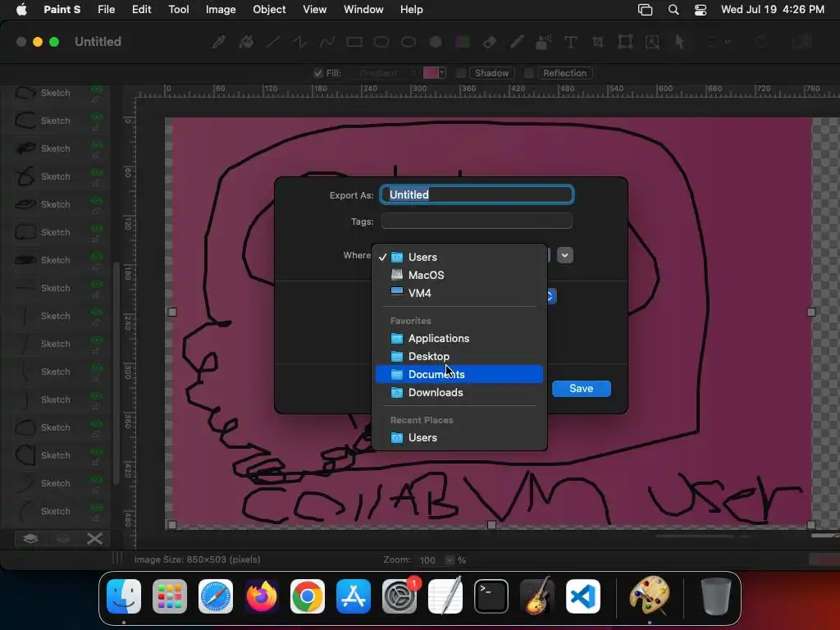Select the magnifier selection tool

tap(652, 42)
